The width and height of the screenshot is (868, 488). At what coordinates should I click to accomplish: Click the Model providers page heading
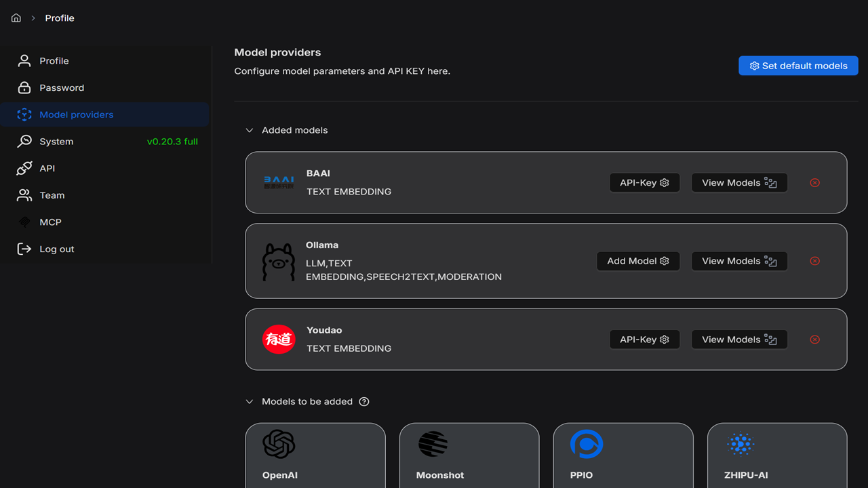pos(277,52)
